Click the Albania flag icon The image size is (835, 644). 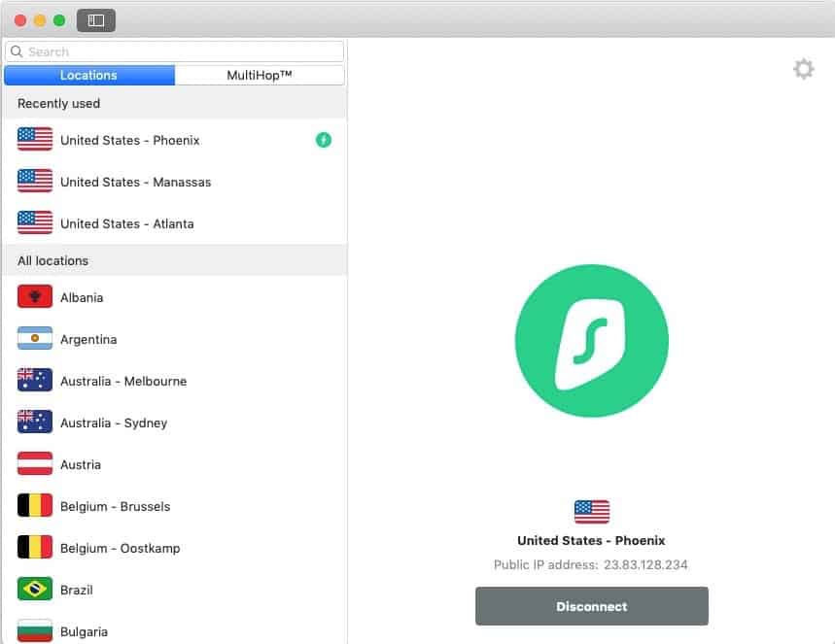pos(35,296)
